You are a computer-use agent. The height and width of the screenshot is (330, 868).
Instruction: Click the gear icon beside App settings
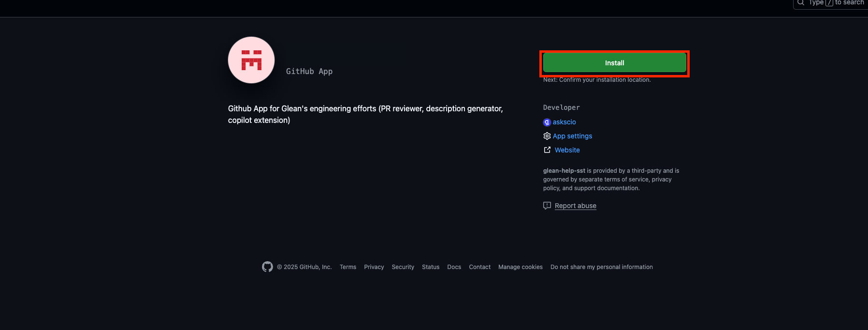(547, 136)
